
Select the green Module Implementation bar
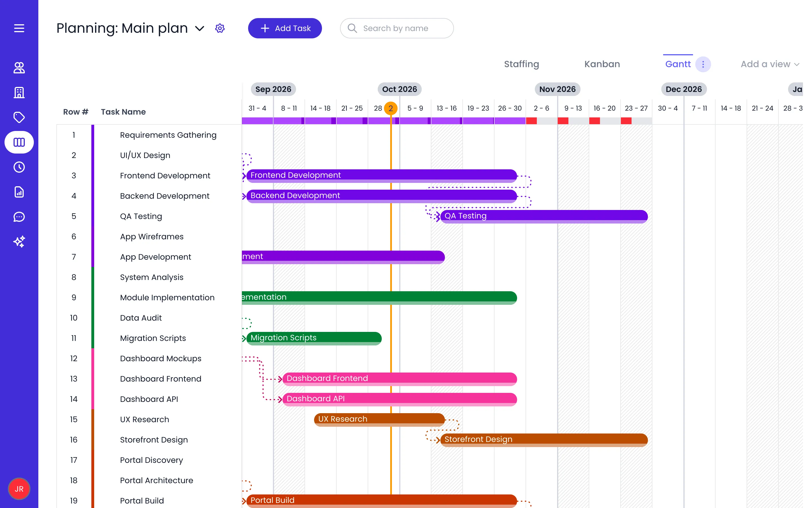click(379, 298)
